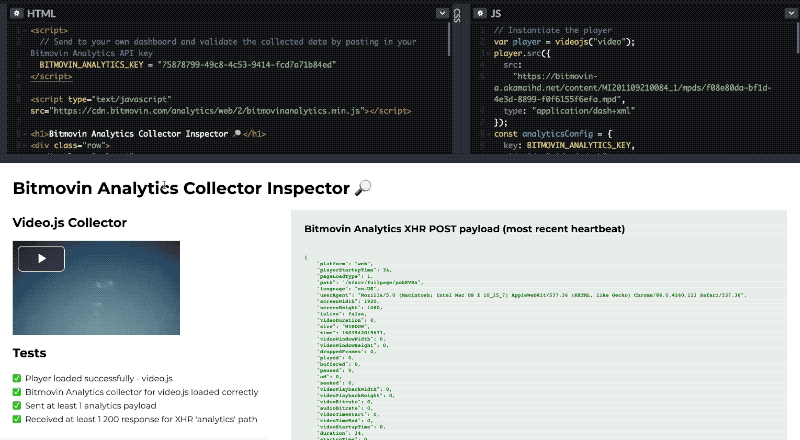
Task: Click the 'Tests' heading
Action: pyautogui.click(x=30, y=353)
